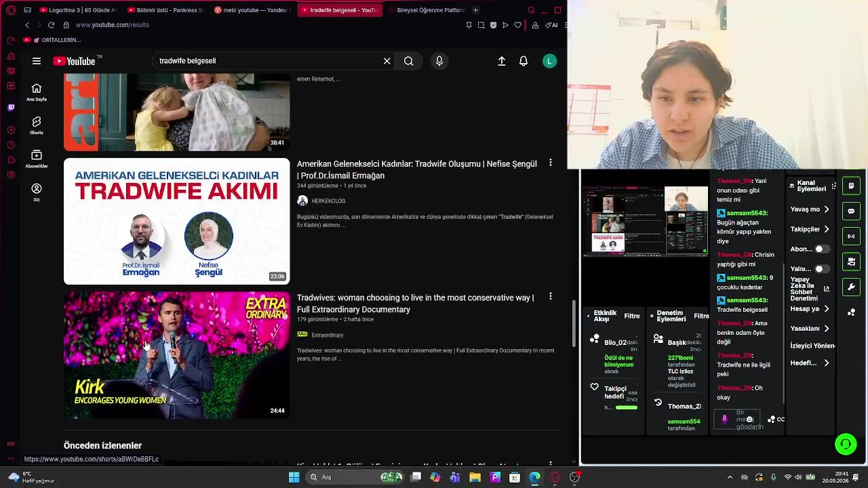Open Filtre in Denetim Eylemleri panel
Viewport: 868px width, 488px height.
[701, 316]
